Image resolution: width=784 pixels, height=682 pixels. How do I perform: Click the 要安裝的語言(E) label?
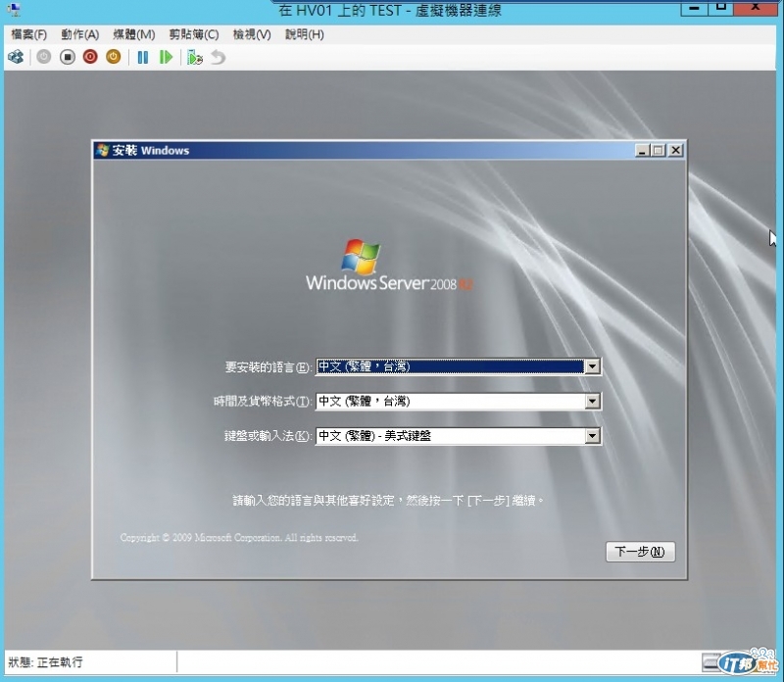click(268, 367)
